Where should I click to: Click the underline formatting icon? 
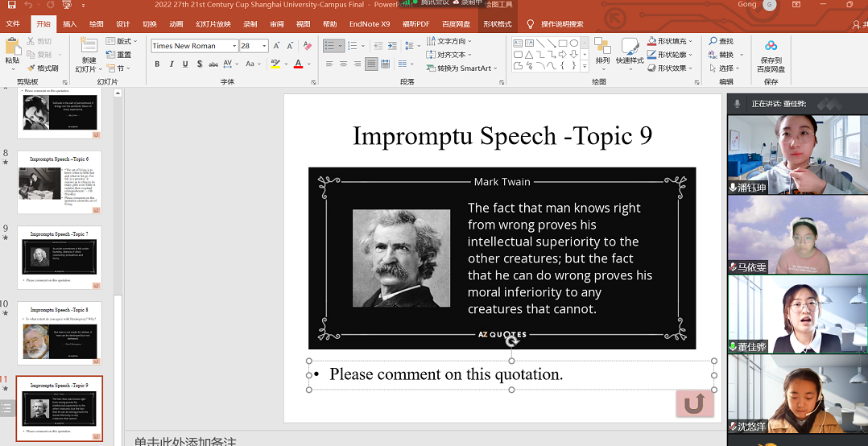click(184, 64)
